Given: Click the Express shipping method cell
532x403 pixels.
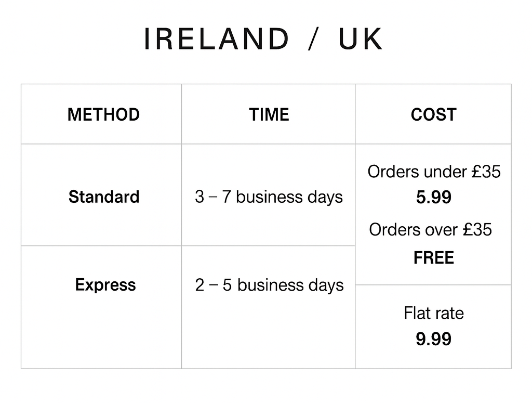Looking at the screenshot, I should tap(105, 285).
